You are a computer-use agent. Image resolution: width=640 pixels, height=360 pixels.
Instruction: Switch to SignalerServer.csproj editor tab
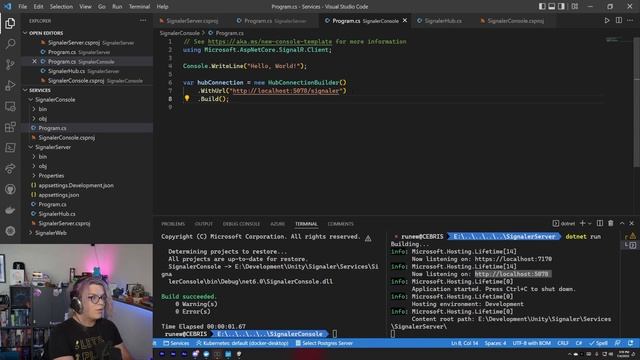[x=192, y=20]
